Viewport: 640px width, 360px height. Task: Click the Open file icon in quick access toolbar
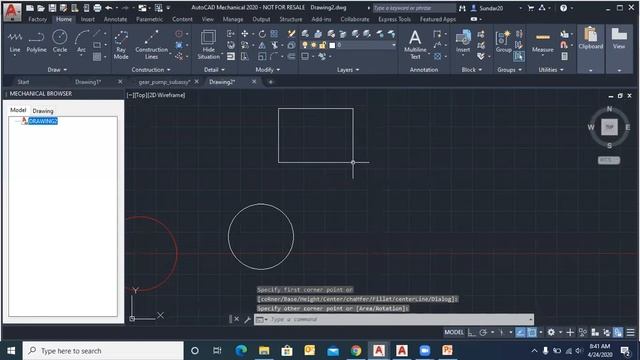coord(41,8)
